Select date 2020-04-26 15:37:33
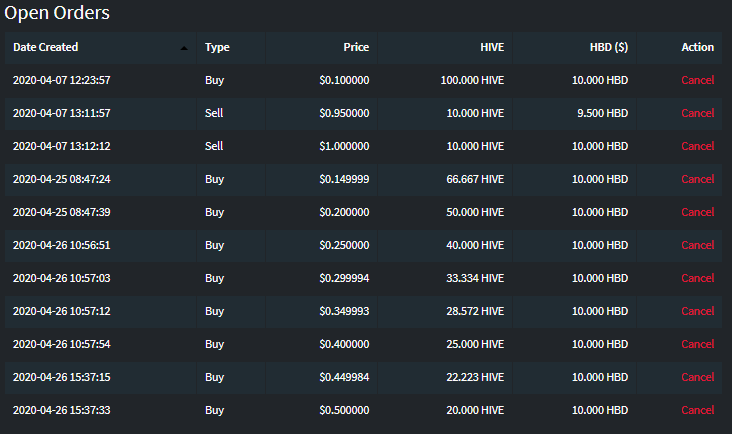Viewport: 732px width, 434px height. tap(62, 410)
